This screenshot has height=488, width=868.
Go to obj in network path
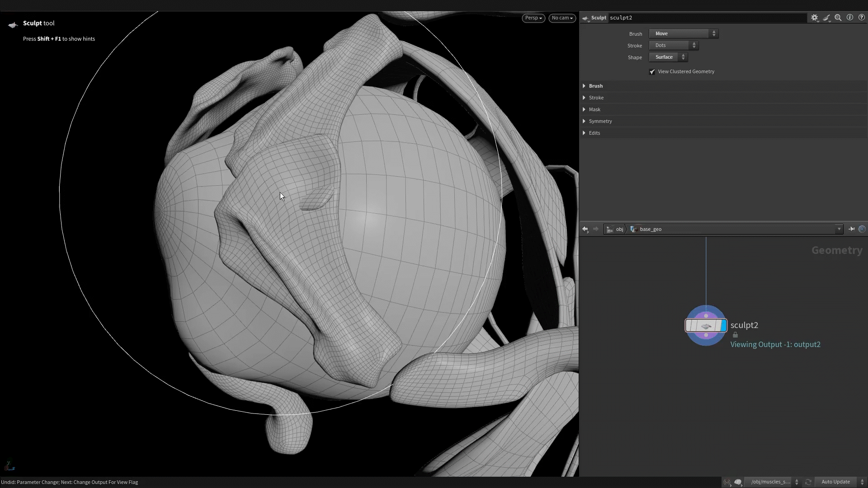point(619,229)
